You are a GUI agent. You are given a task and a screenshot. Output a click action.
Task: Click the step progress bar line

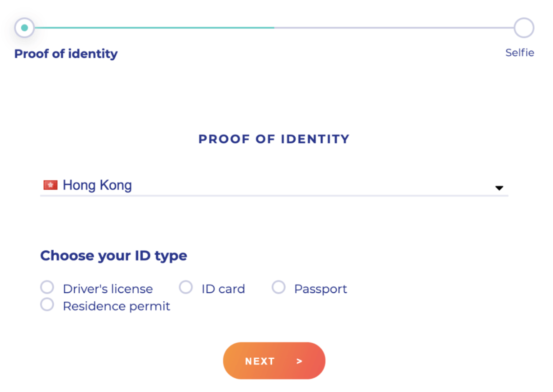tap(274, 28)
